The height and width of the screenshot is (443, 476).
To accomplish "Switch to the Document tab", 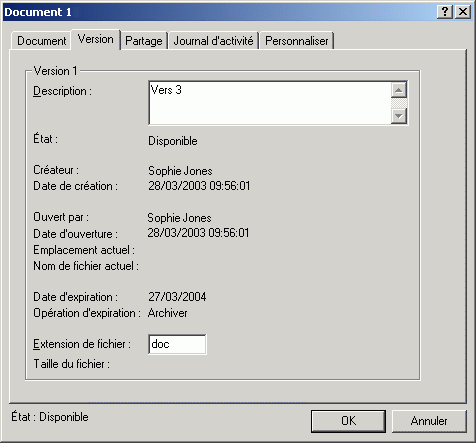I will click(41, 41).
